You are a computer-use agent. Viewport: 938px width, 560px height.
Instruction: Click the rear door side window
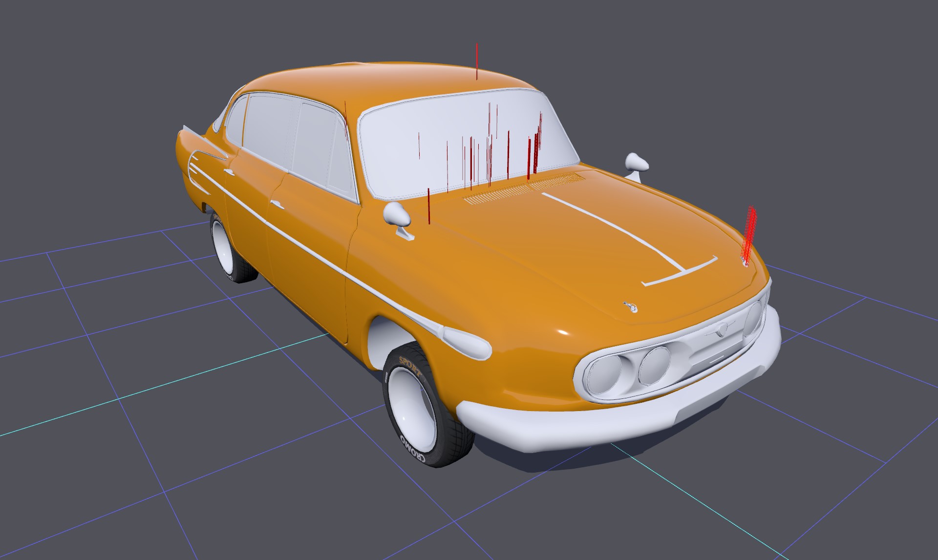pyautogui.click(x=269, y=127)
